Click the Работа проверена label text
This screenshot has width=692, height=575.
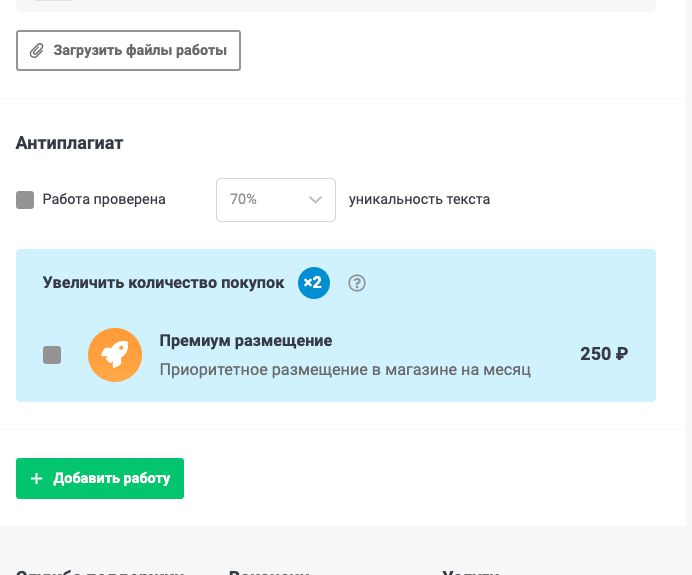pos(104,199)
